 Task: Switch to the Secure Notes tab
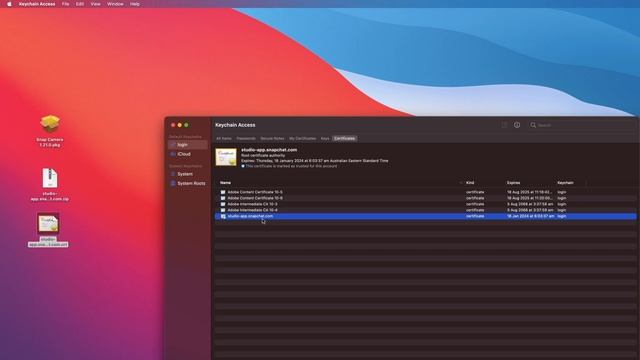272,139
